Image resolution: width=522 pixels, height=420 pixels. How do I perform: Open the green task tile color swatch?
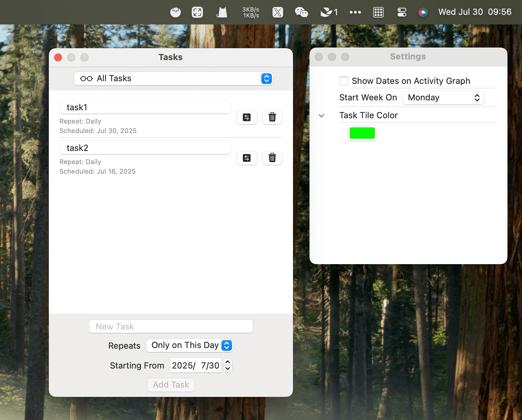pyautogui.click(x=362, y=133)
